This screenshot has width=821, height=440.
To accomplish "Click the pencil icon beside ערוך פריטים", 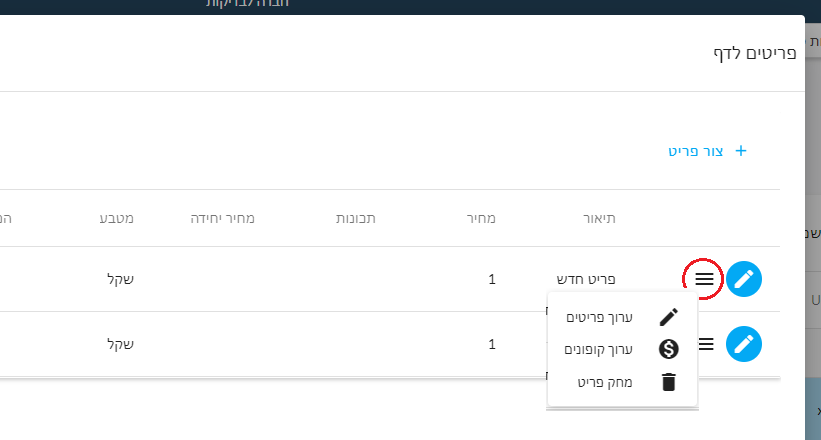I will pos(669,317).
